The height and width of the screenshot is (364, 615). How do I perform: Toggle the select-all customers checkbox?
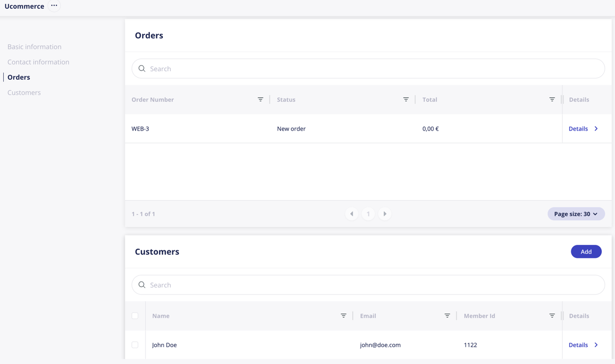[x=135, y=316]
